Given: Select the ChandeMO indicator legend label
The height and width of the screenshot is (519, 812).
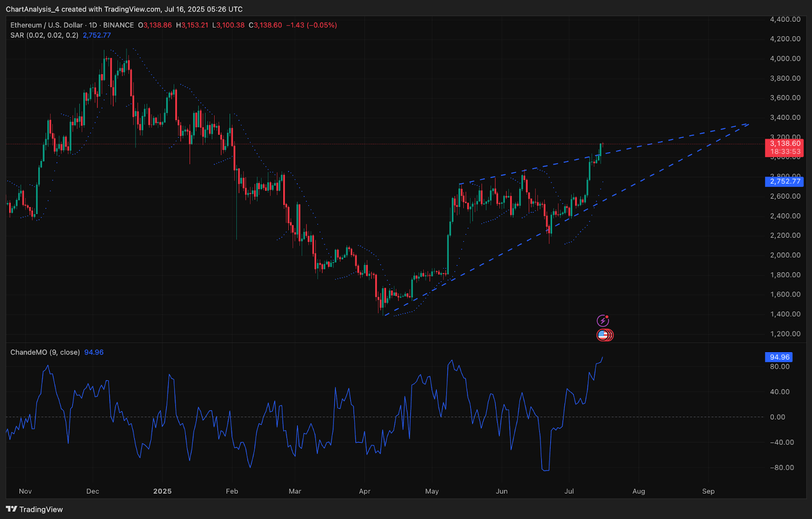Looking at the screenshot, I should click(45, 352).
